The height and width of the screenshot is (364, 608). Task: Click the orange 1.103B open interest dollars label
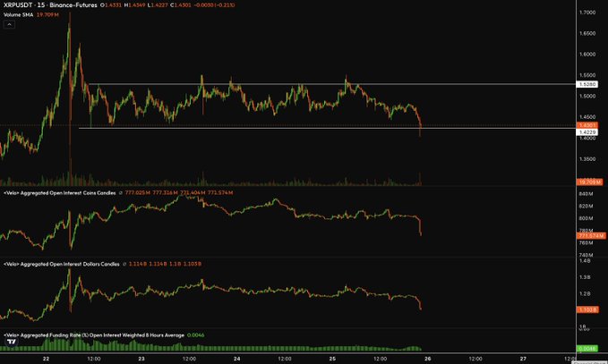coord(587,309)
